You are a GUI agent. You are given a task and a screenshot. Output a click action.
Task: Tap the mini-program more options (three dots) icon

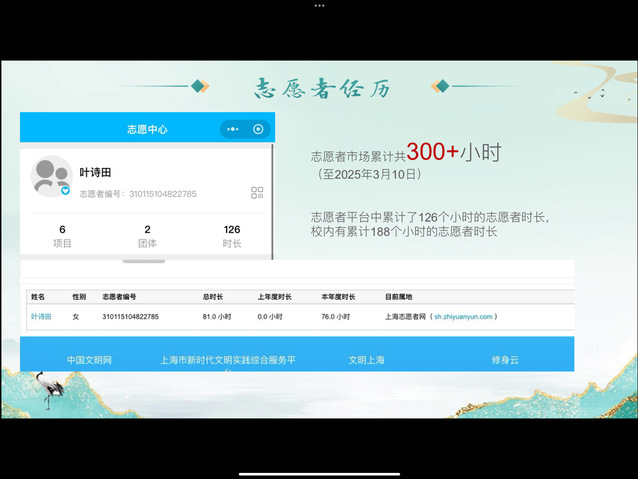click(233, 129)
